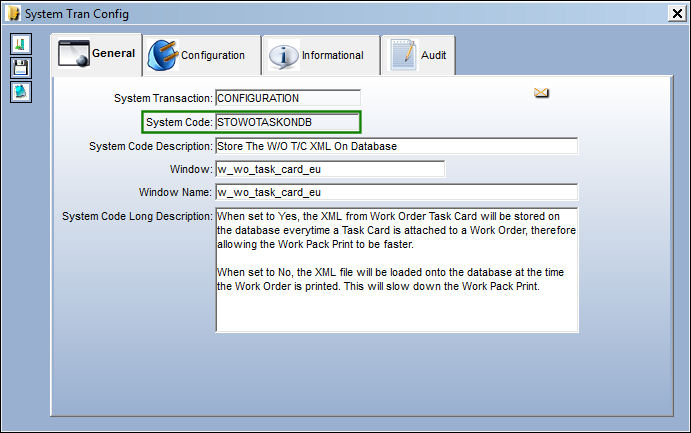Click the envelope mail icon
Image resolution: width=691 pixels, height=433 pixels.
[541, 93]
